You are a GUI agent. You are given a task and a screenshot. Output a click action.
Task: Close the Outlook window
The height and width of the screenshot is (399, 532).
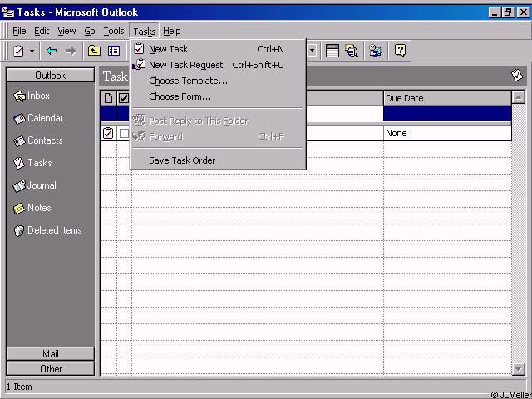tap(523, 13)
